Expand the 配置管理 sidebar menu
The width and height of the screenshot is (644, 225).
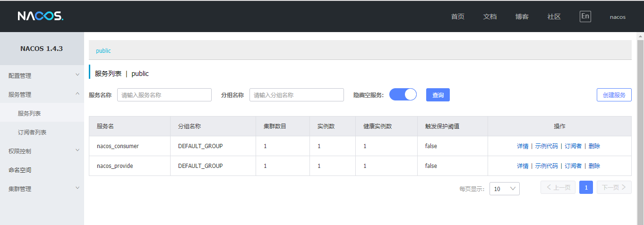42,75
